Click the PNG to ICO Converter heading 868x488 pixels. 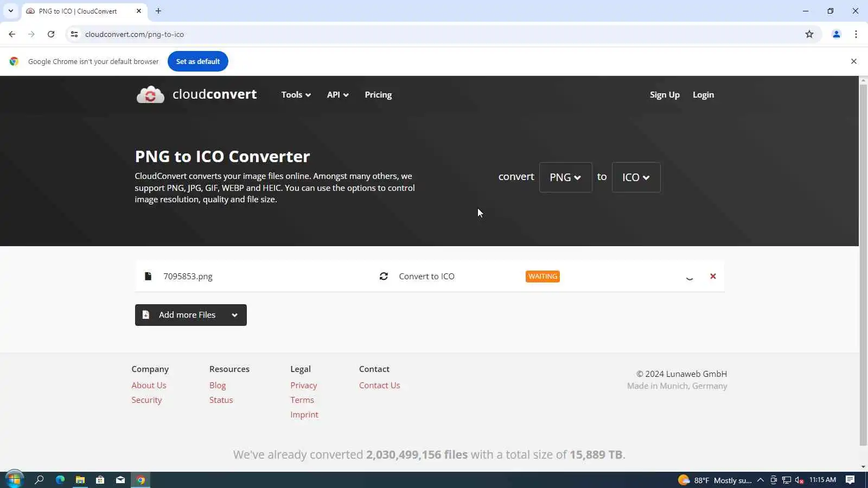[222, 156]
